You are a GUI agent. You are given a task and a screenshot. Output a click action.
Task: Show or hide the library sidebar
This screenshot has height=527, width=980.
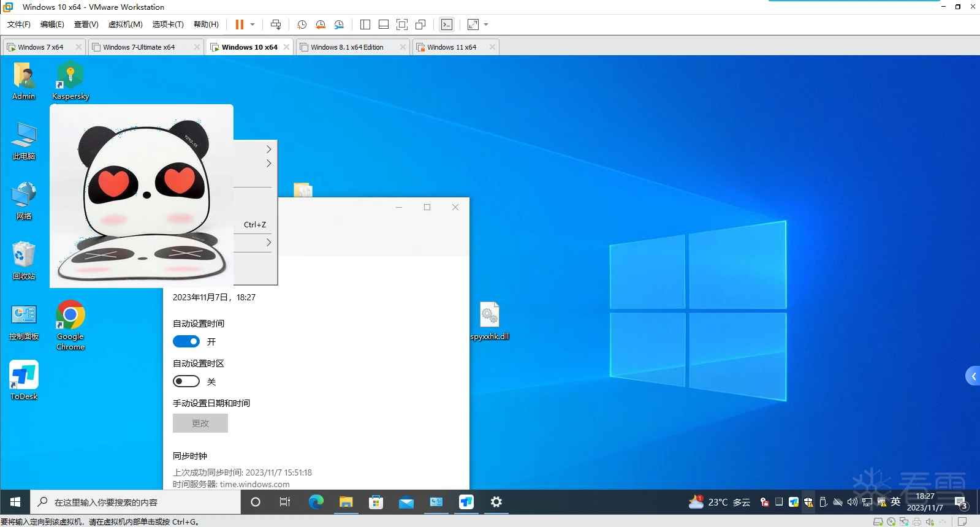(365, 25)
